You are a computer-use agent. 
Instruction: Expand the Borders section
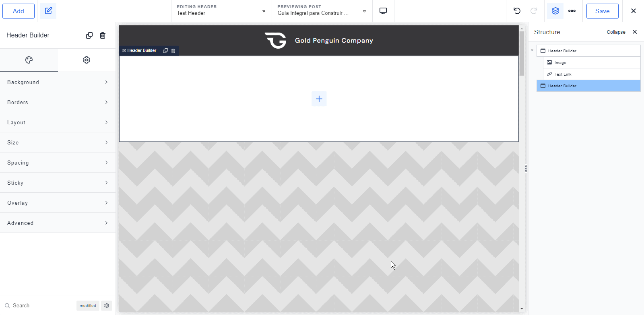click(58, 102)
